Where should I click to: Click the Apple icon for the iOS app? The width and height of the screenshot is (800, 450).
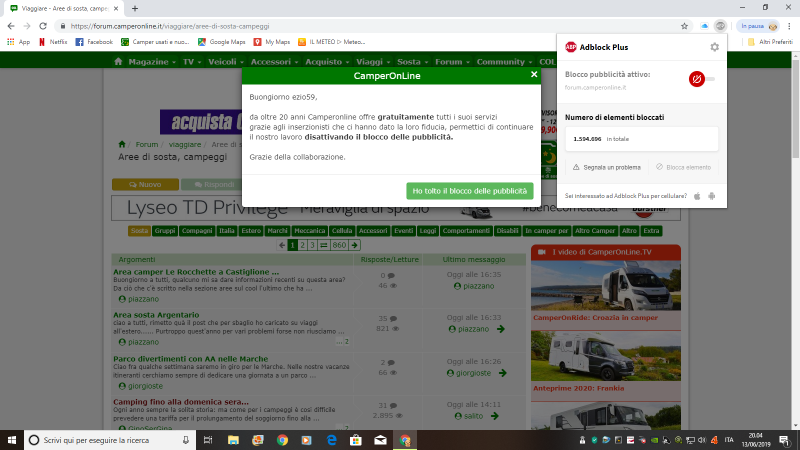(x=697, y=195)
